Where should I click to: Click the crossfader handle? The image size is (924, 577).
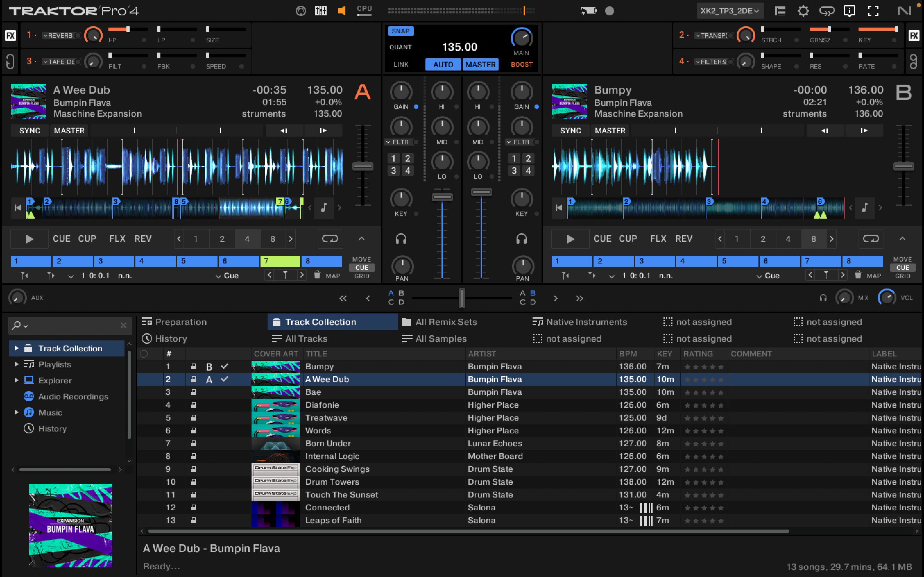coord(462,298)
